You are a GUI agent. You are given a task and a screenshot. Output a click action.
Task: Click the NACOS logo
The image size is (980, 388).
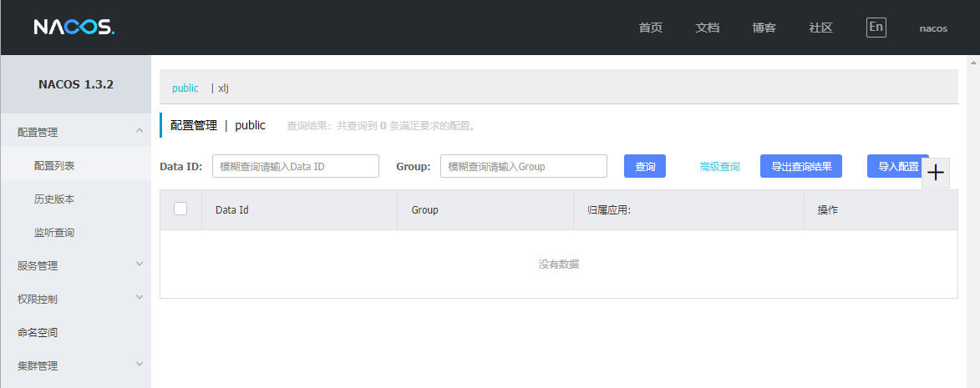[x=74, y=28]
